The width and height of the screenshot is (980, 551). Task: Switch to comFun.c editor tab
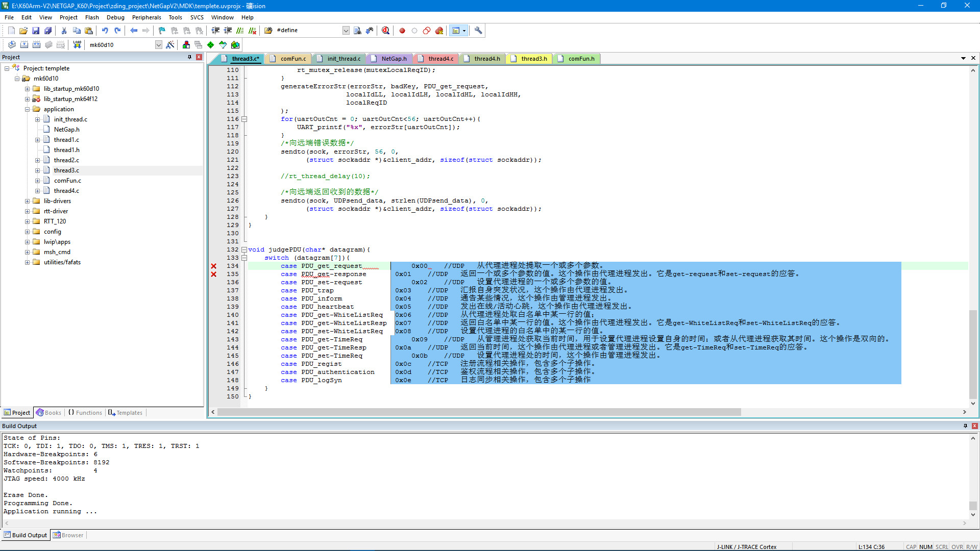pyautogui.click(x=288, y=59)
